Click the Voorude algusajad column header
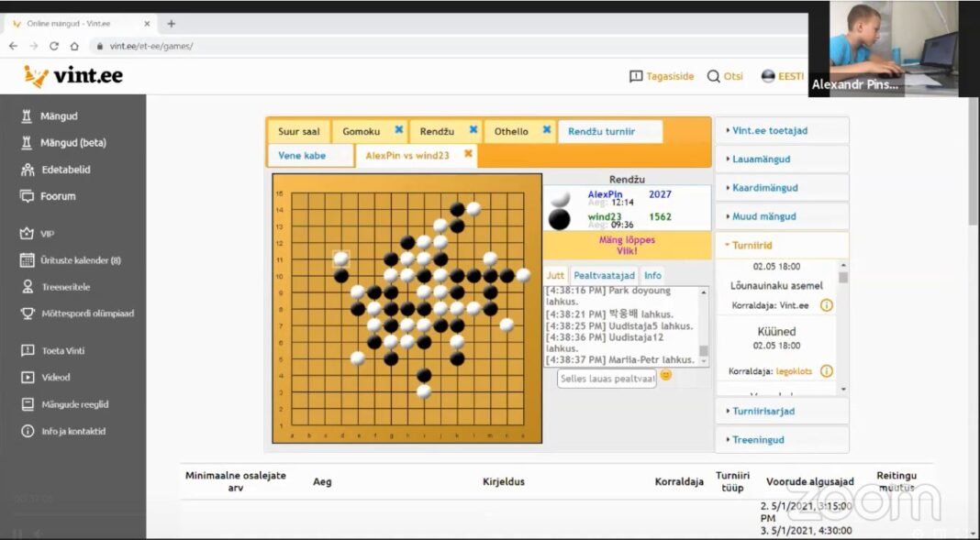The width and height of the screenshot is (980, 540). [x=810, y=481]
